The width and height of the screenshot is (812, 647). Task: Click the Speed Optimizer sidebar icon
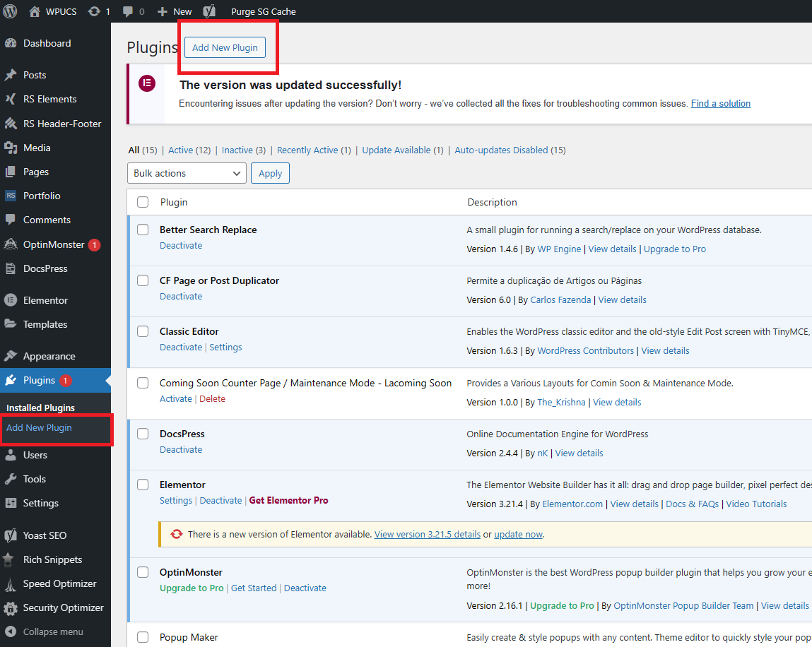click(x=11, y=584)
